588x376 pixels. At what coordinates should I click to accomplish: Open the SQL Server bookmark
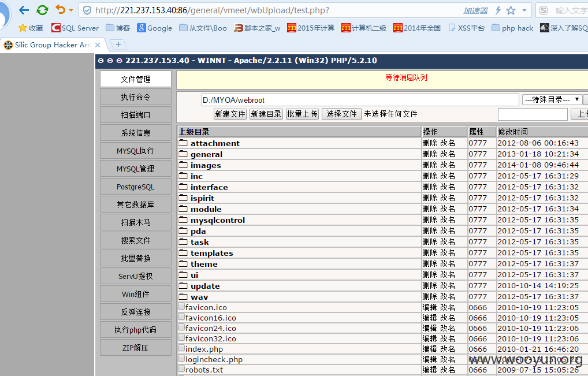coord(75,28)
